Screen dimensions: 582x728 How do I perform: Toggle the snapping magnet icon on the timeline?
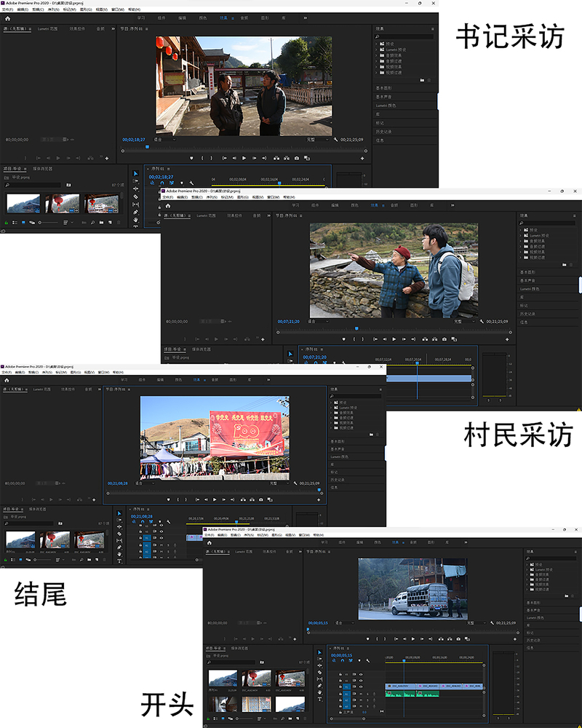[x=161, y=183]
